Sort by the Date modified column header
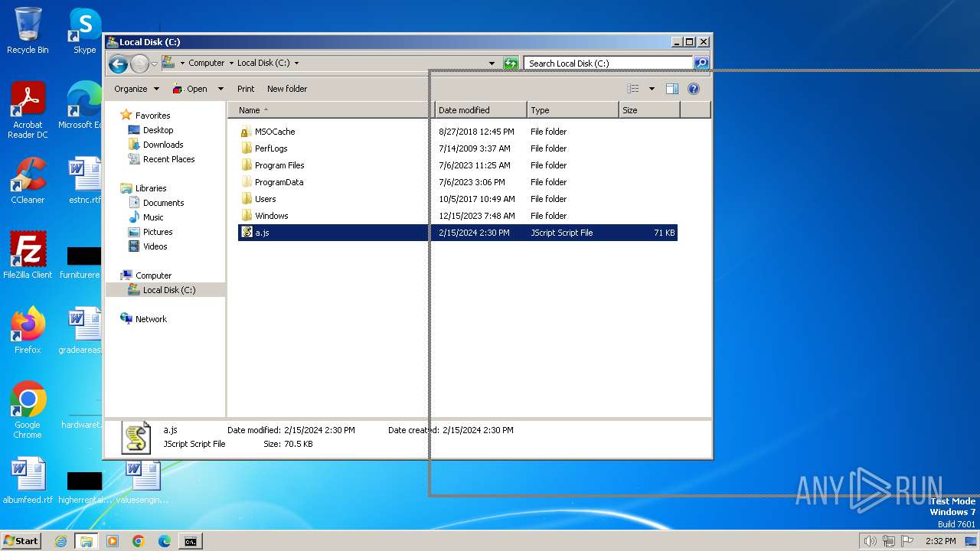The height and width of the screenshot is (551, 980). point(481,110)
